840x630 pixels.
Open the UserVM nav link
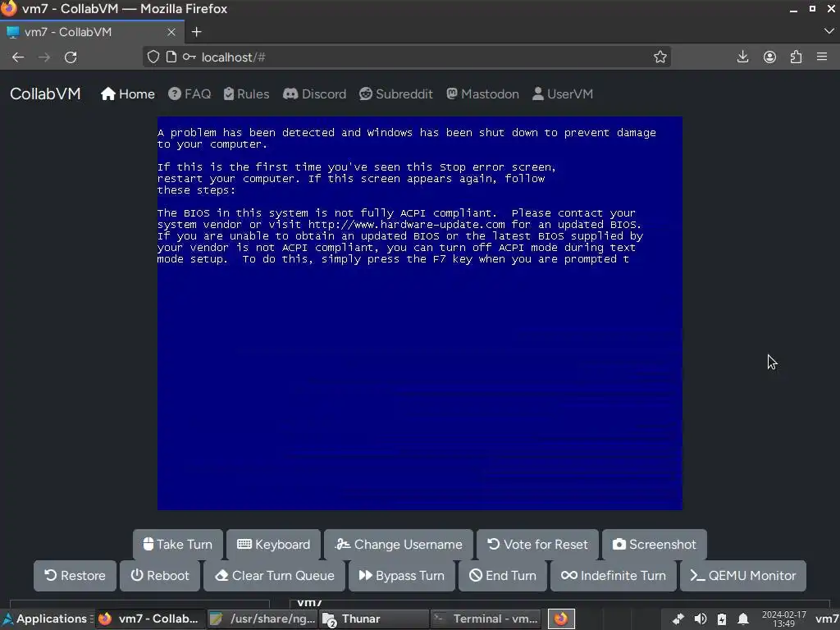(x=563, y=94)
